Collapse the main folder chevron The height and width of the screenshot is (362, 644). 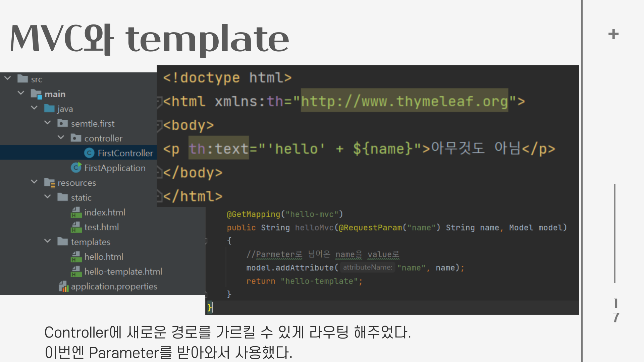[21, 93]
